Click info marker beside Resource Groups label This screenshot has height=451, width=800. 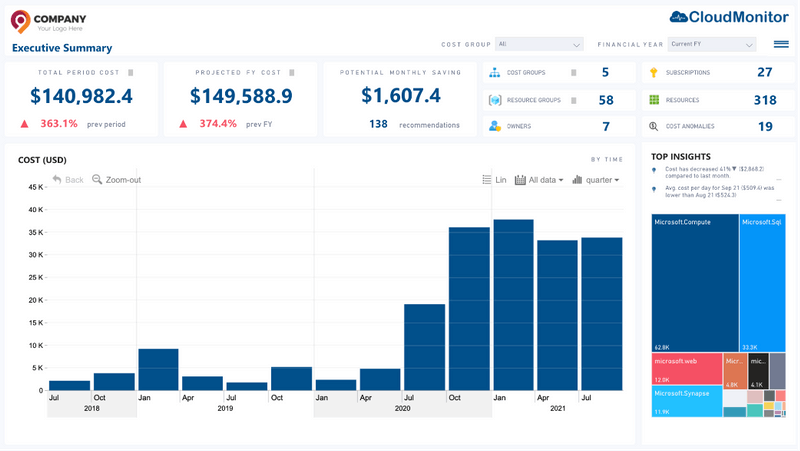coord(573,100)
